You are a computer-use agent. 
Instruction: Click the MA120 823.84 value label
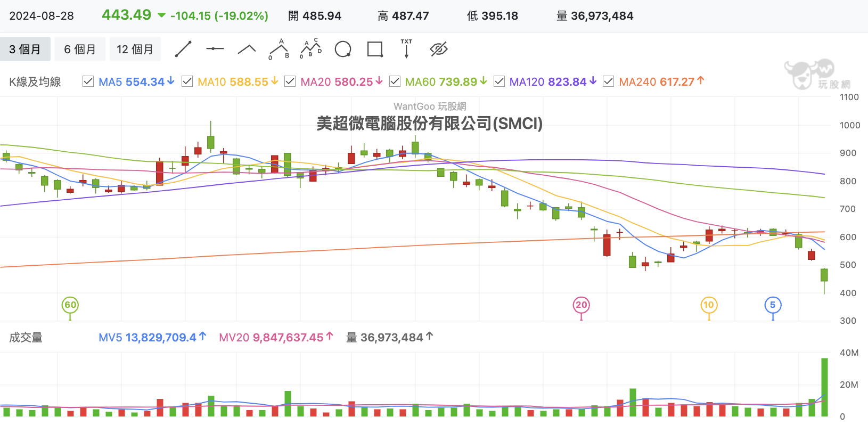coord(553,82)
